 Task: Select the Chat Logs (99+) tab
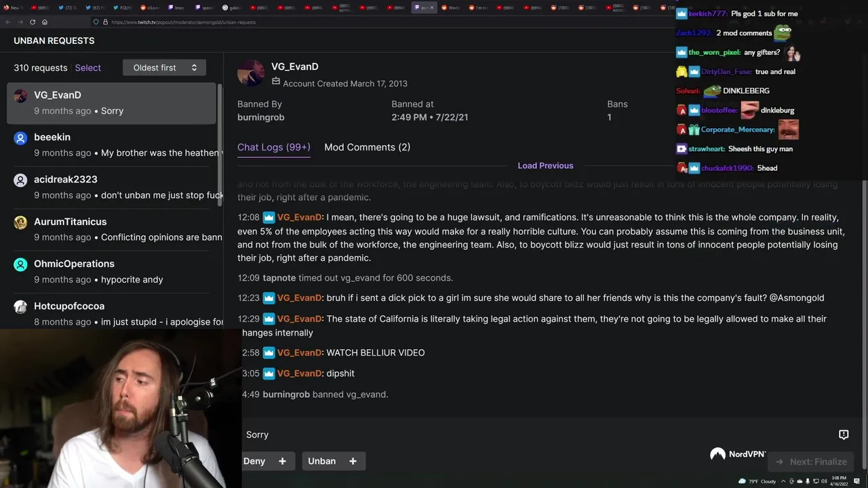click(274, 147)
